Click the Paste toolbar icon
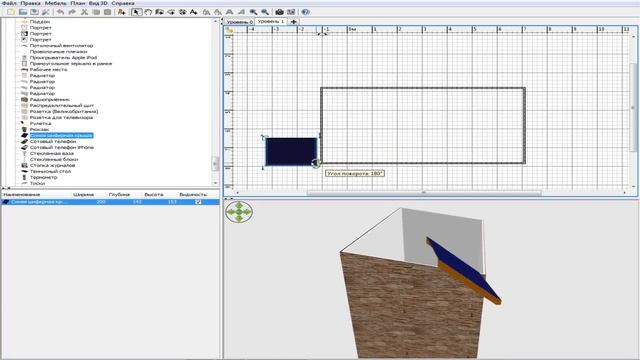 [107, 12]
